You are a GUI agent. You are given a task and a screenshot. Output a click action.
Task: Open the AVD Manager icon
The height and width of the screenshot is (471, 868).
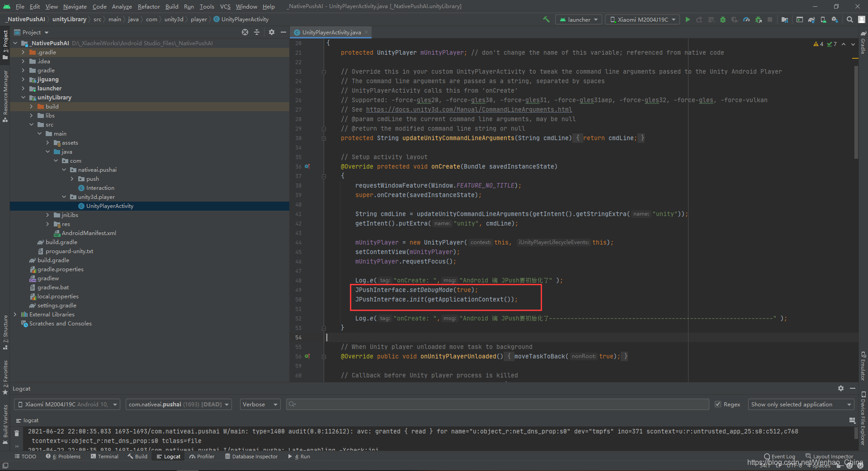823,19
